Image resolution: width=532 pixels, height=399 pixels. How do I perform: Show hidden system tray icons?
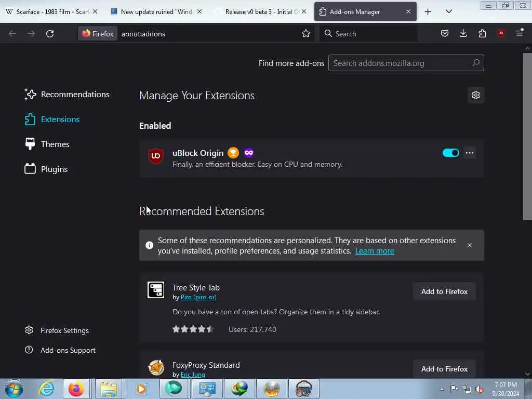click(442, 389)
